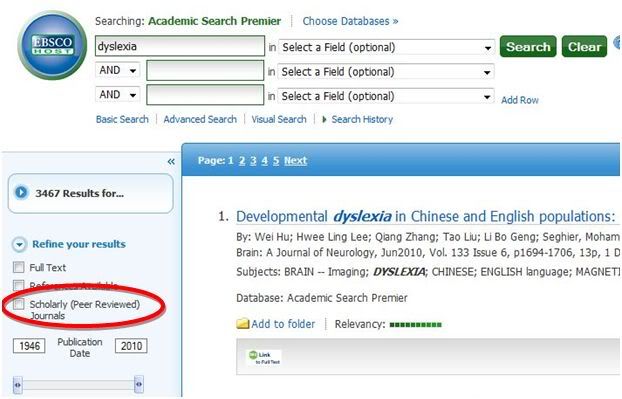
Task: Open the third row Select a Field dropdown
Action: tap(386, 96)
